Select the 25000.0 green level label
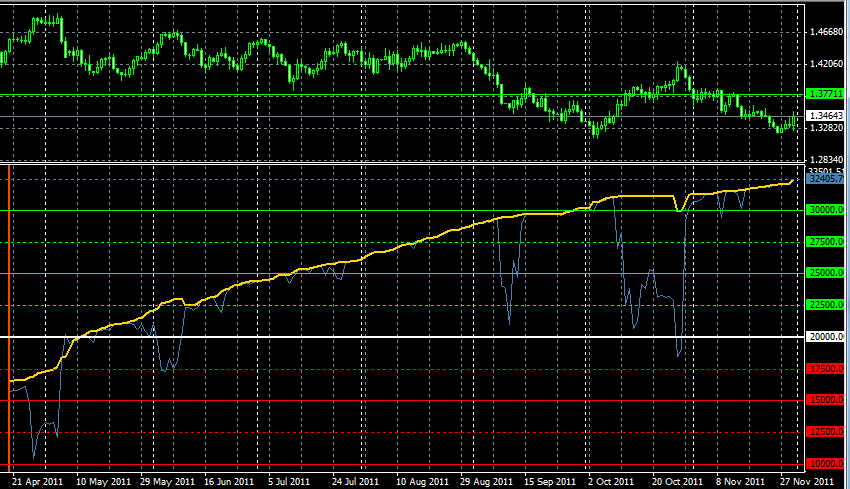Viewport: 850px width, 489px height. click(824, 273)
